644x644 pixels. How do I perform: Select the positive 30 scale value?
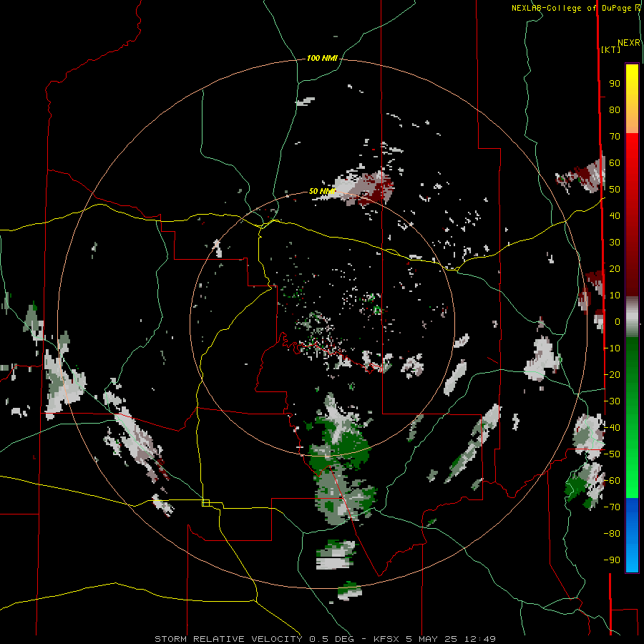coord(615,243)
